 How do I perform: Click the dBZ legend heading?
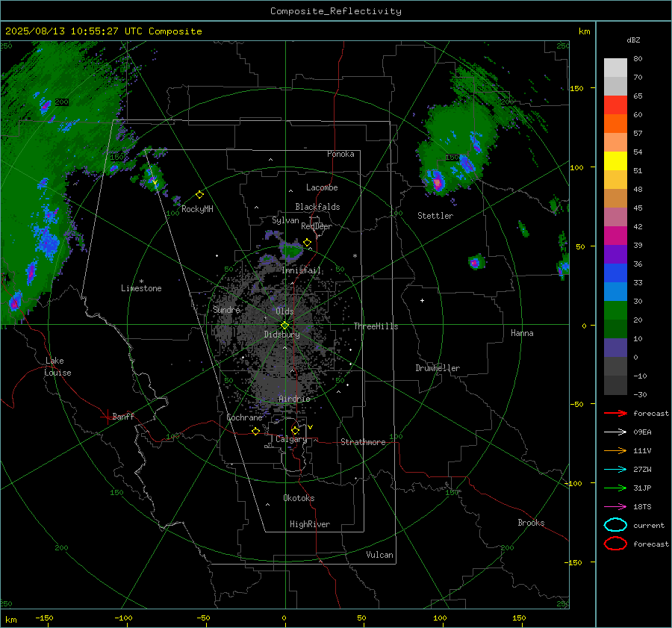633,40
